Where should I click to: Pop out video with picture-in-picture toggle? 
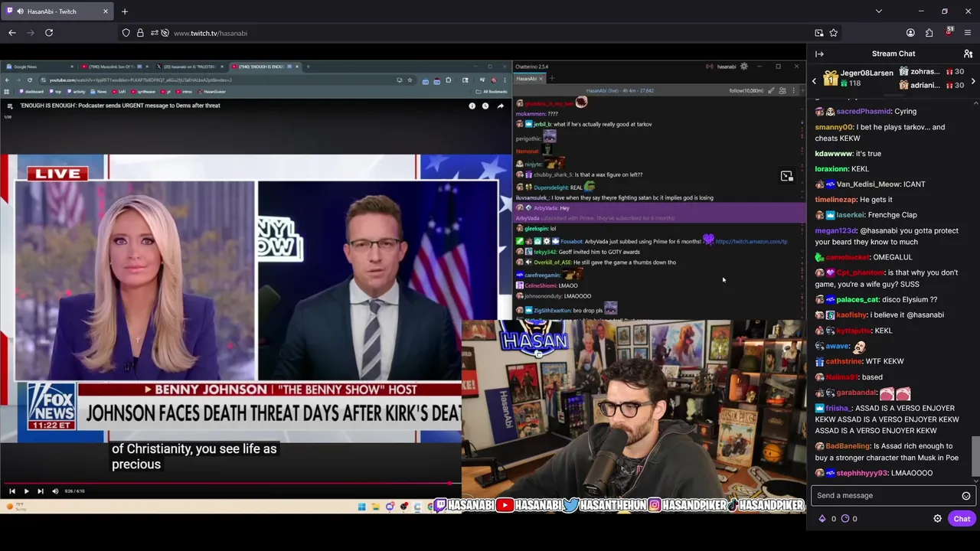click(786, 177)
